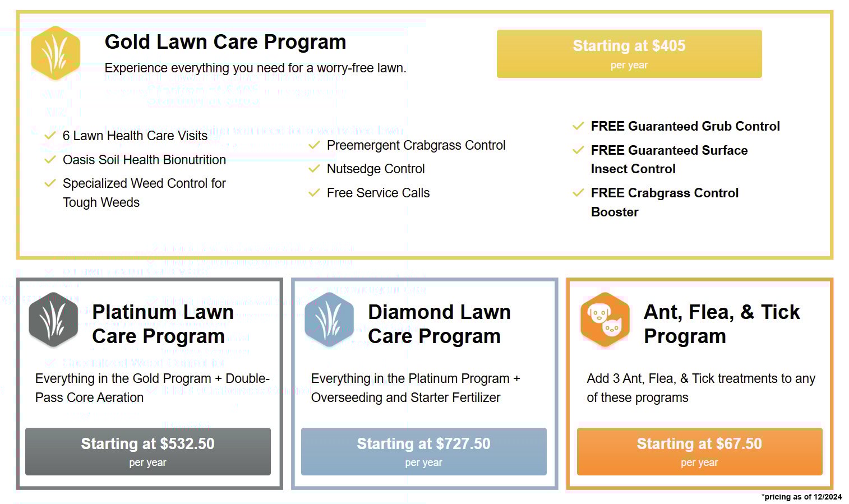Viewport: 849px width, 504px height.
Task: Click checkmark beside Oasis Soil Health Bionutrition
Action: 50,160
